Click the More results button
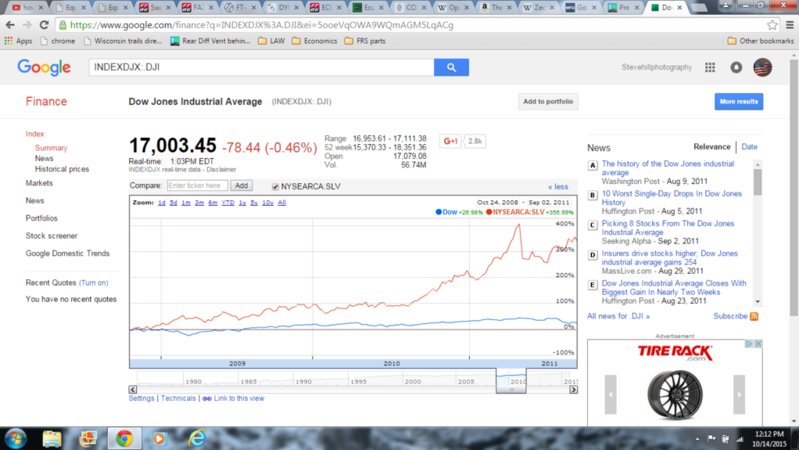The width and height of the screenshot is (799, 450). point(738,101)
